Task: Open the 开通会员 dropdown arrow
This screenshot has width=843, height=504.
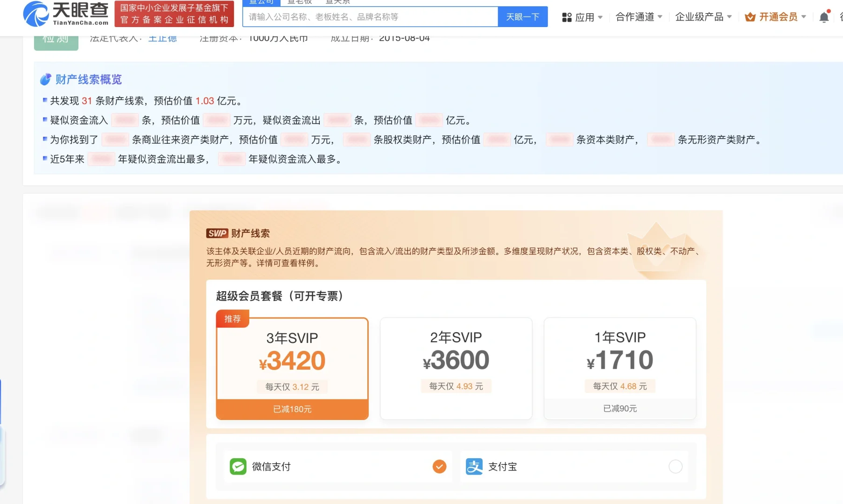Action: pyautogui.click(x=804, y=16)
